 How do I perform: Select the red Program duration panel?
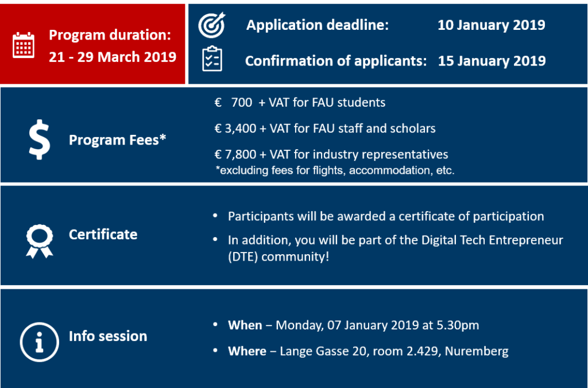click(93, 44)
